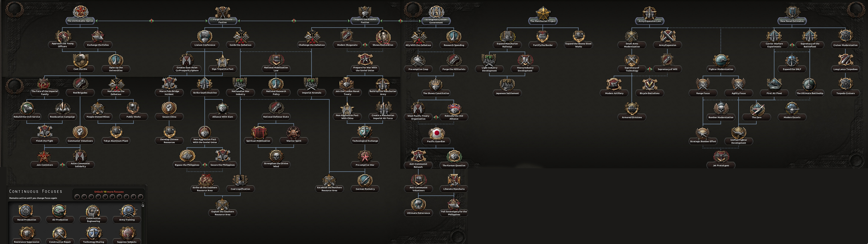Select Technology Sharing continuous focus
868x244 pixels.
point(93,235)
